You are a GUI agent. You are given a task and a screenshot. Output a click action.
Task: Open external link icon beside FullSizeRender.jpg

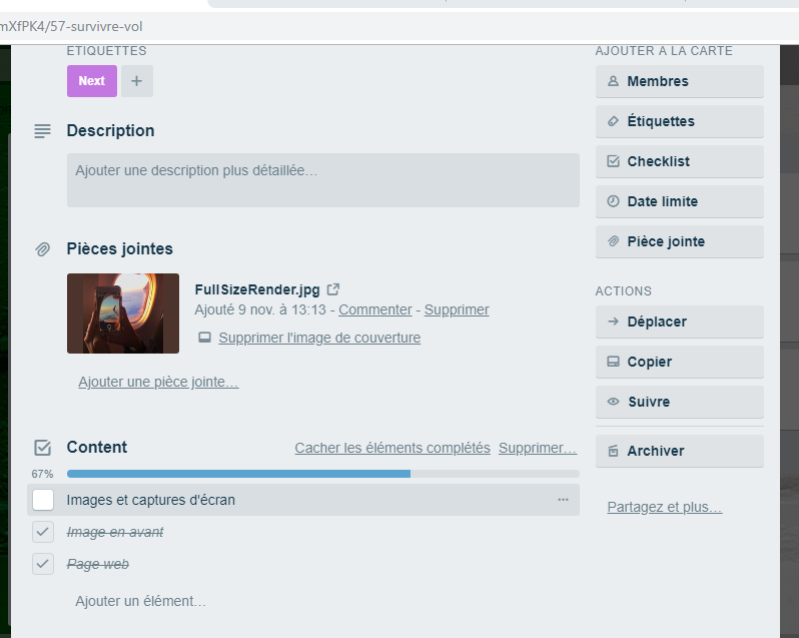point(333,289)
